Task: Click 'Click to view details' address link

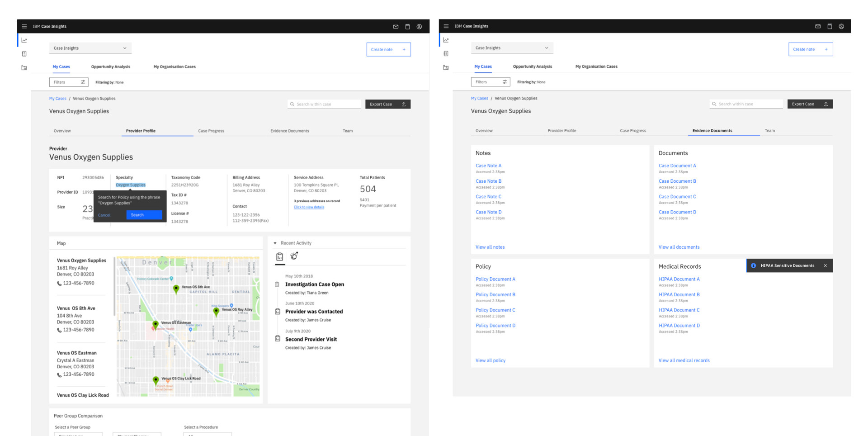Action: point(309,207)
